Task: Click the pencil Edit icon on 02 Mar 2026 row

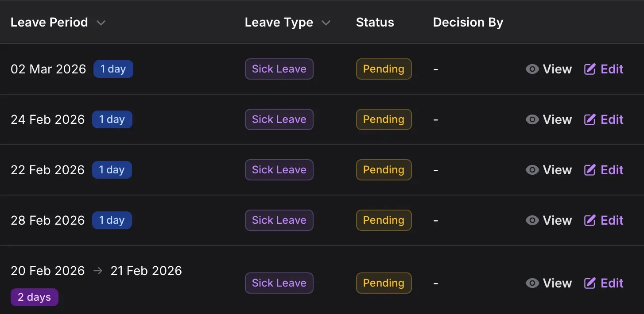Action: coord(590,69)
